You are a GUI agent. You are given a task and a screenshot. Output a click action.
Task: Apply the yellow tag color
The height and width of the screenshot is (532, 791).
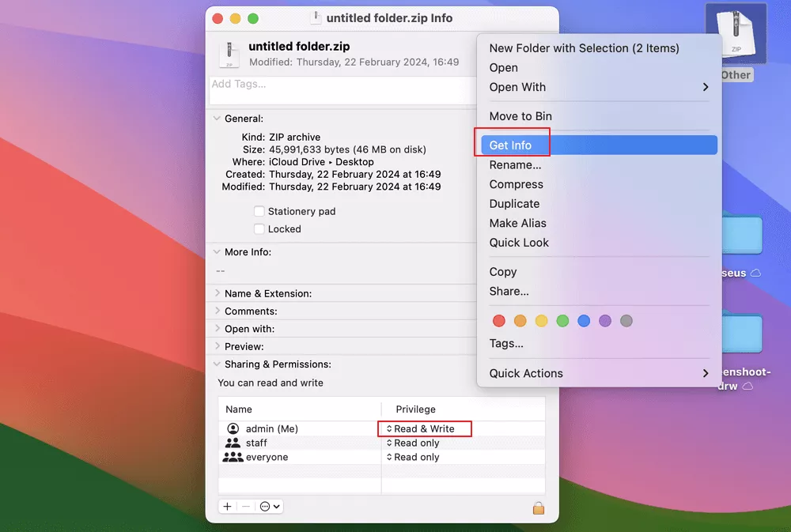pyautogui.click(x=541, y=321)
